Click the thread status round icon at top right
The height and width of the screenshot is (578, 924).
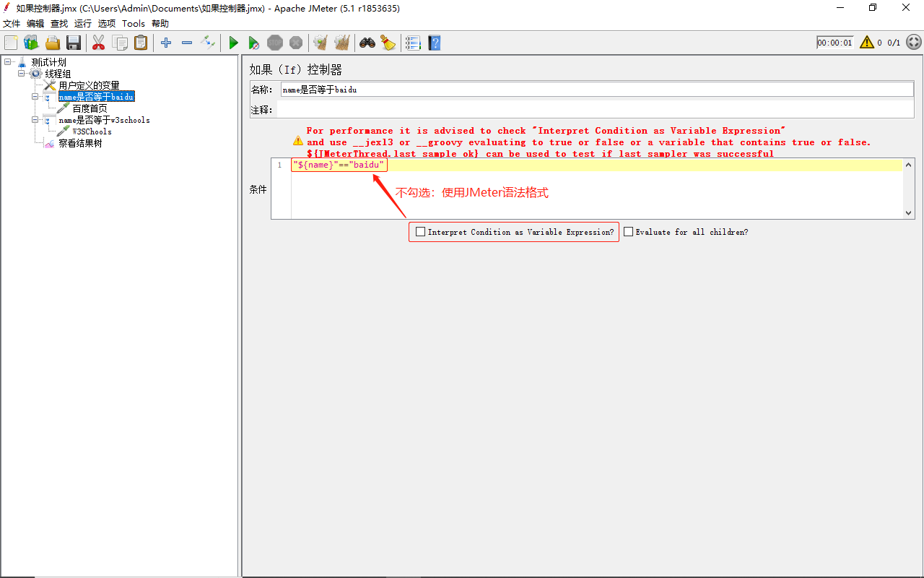point(913,43)
